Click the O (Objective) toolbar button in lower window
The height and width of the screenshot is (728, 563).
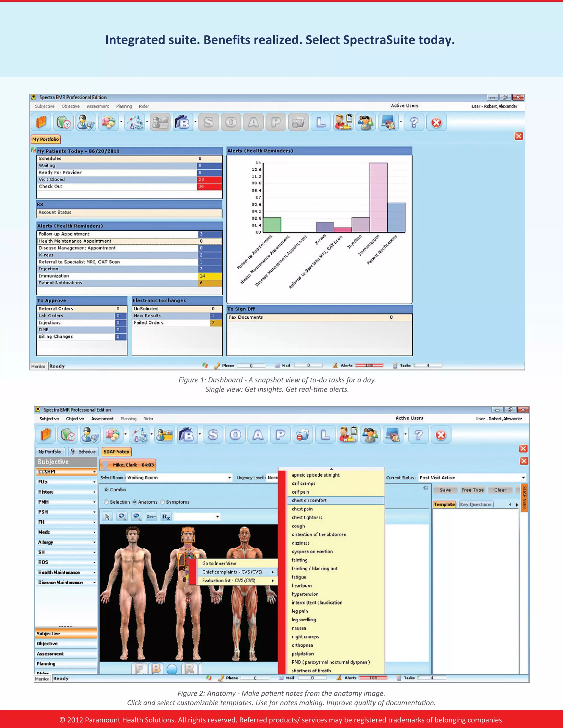click(x=236, y=435)
